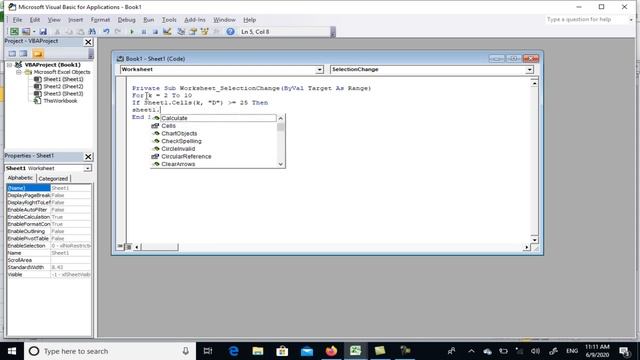Screen dimensions: 640x360
Task: Open the Properties Window toolbar icon
Action: 193,31
